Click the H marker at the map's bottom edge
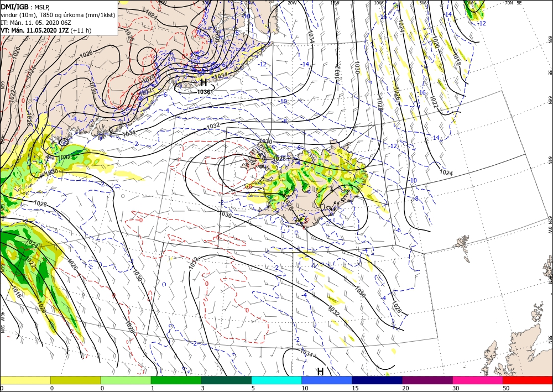The width and height of the screenshot is (553, 392). click(320, 372)
